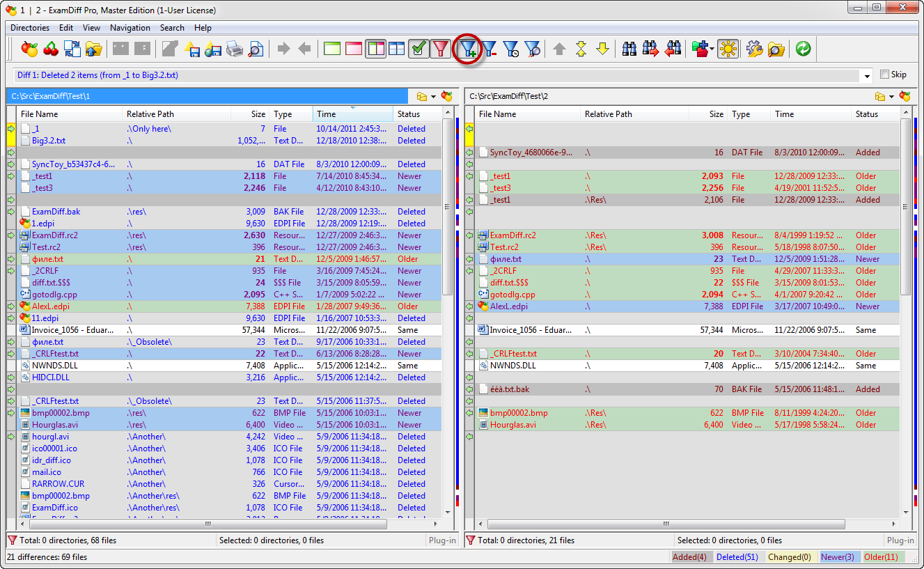The height and width of the screenshot is (569, 924).
Task: Click the green Refresh circular arrows icon
Action: [x=803, y=49]
